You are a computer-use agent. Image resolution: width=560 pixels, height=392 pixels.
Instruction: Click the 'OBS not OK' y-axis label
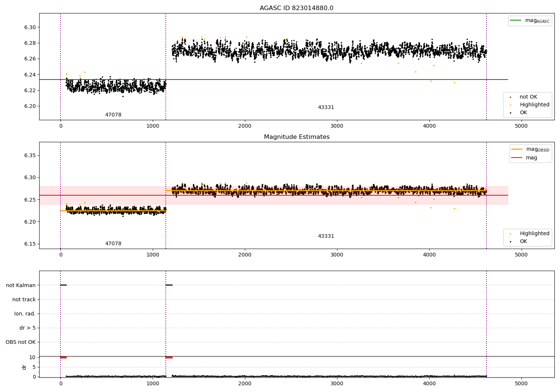(21, 342)
